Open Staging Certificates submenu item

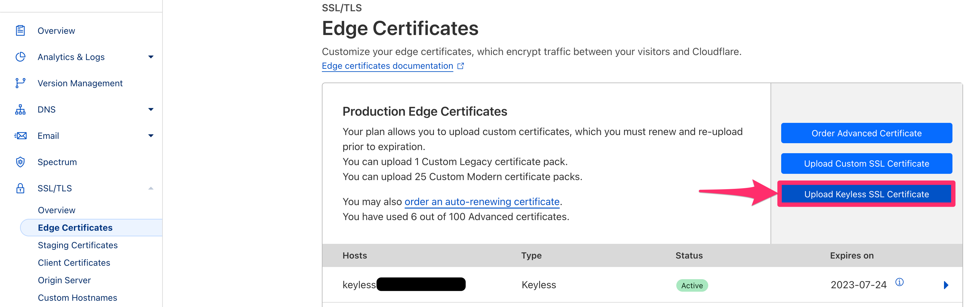pos(78,245)
